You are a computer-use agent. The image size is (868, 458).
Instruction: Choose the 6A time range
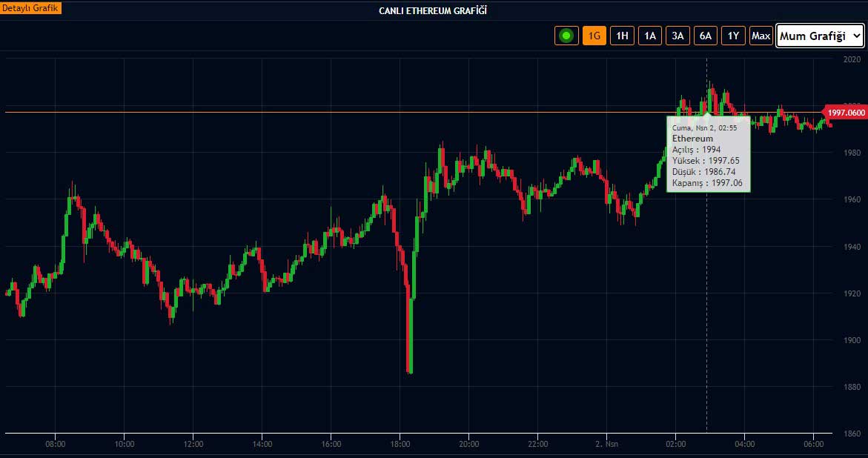[706, 36]
